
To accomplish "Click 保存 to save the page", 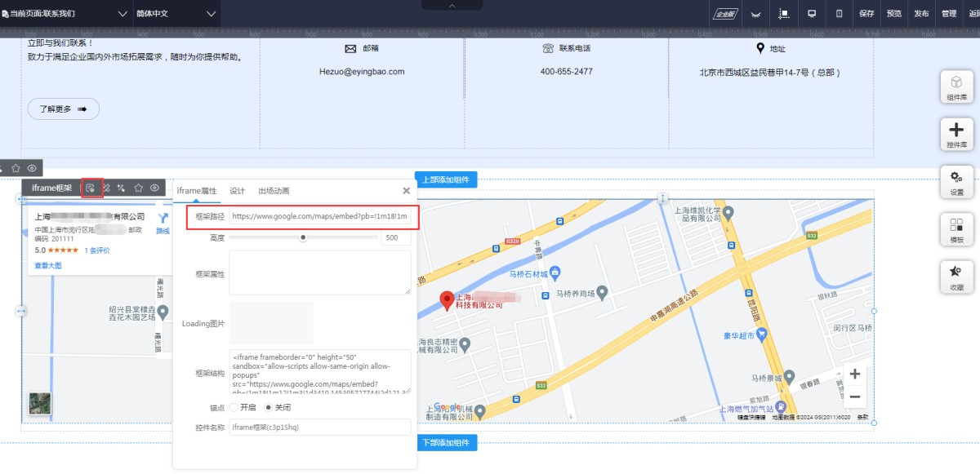I will click(x=866, y=14).
